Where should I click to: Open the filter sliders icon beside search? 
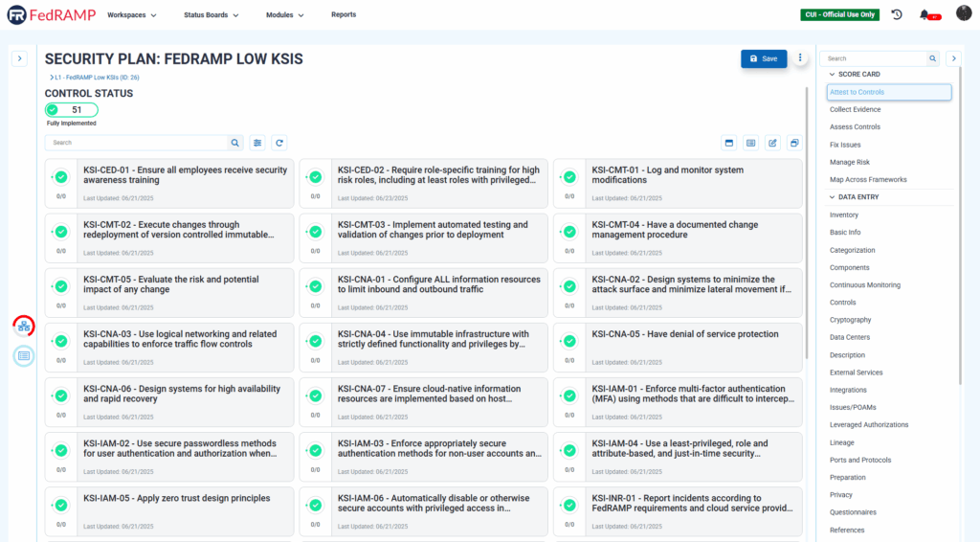(x=258, y=143)
